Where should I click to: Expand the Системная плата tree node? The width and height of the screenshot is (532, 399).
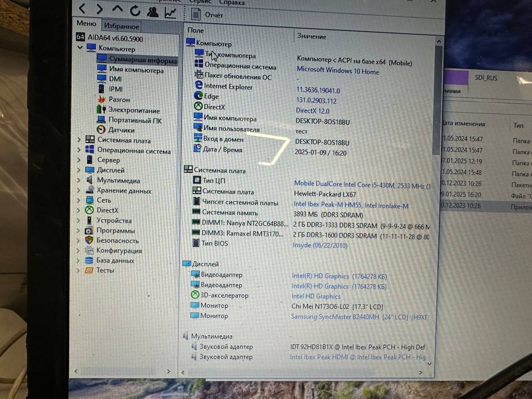[79, 140]
